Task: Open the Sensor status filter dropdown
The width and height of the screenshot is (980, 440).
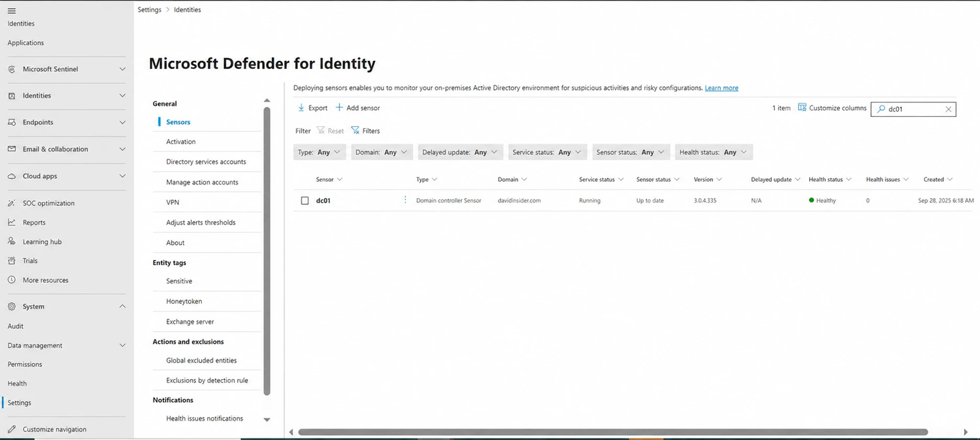Action: click(x=631, y=152)
